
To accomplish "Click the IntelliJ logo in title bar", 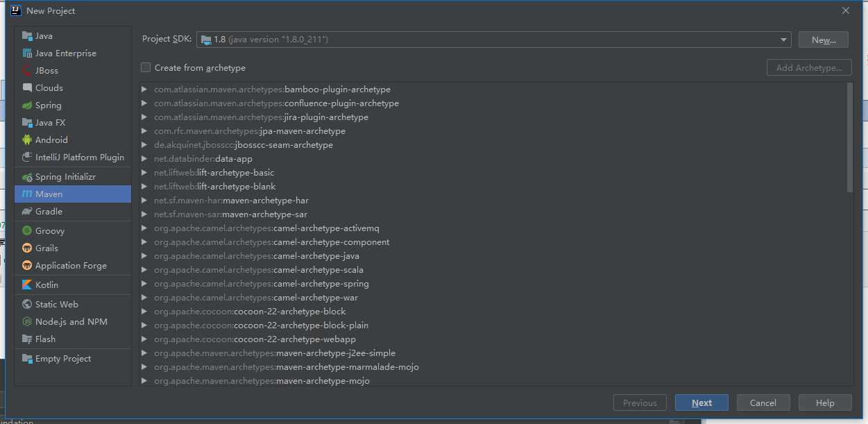I will pyautogui.click(x=16, y=10).
